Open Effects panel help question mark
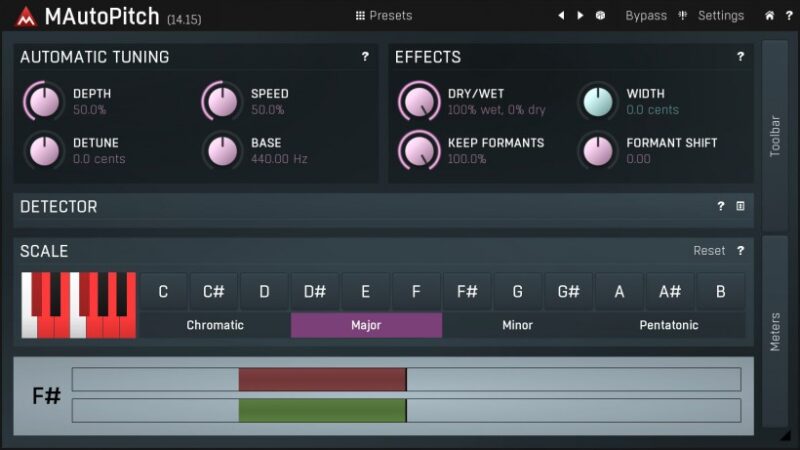 [x=740, y=57]
